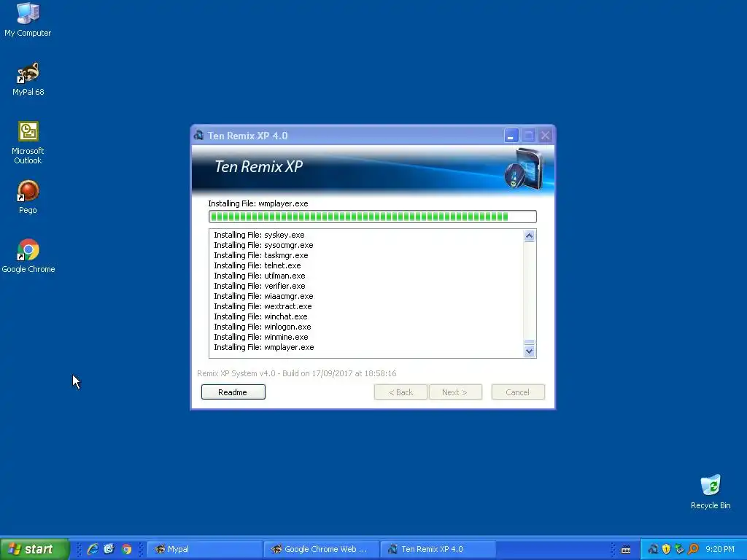Click the status label above the progress bar

pos(258,203)
